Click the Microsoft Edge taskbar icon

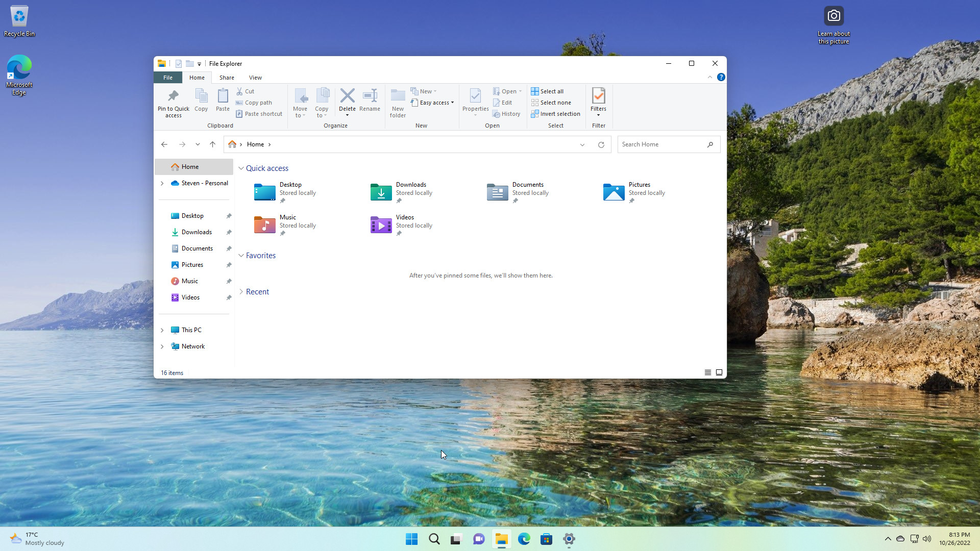pyautogui.click(x=524, y=539)
